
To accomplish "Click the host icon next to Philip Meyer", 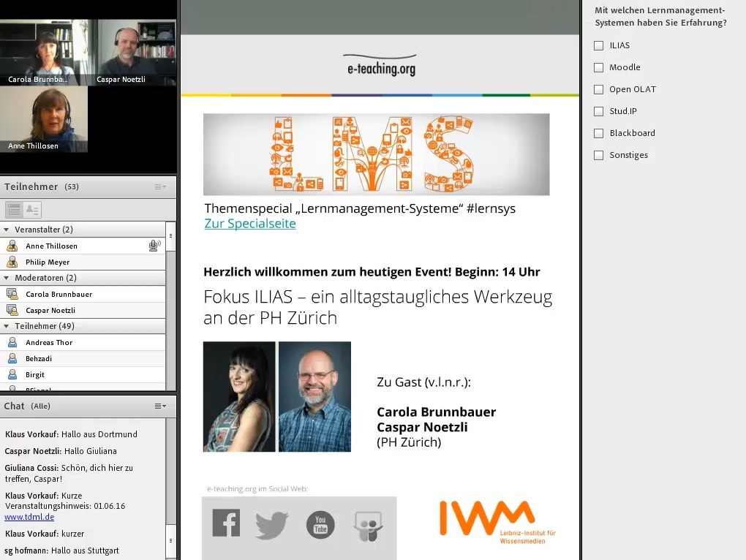I will (12, 262).
